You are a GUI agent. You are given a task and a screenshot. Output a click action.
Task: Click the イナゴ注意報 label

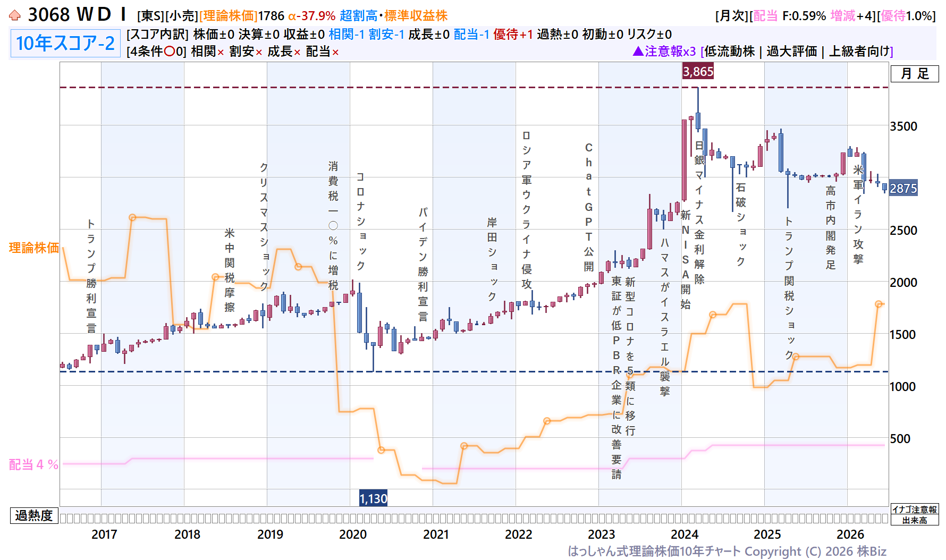click(x=915, y=510)
